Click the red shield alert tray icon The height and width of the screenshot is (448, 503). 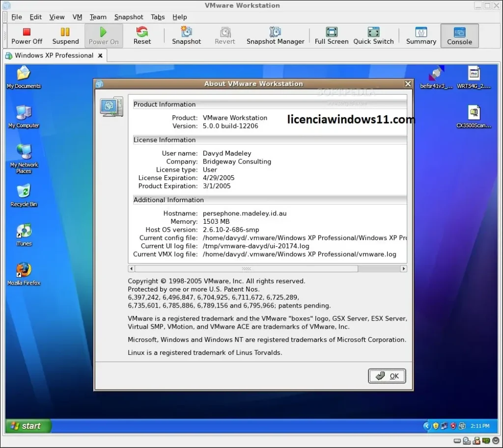point(453,426)
